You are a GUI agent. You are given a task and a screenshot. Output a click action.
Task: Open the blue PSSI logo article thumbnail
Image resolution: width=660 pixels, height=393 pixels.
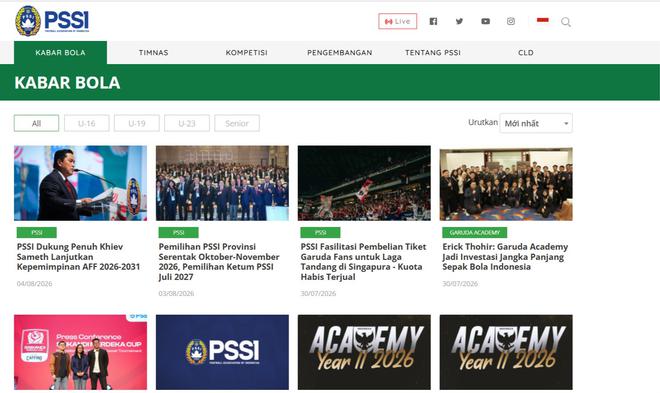tap(222, 352)
